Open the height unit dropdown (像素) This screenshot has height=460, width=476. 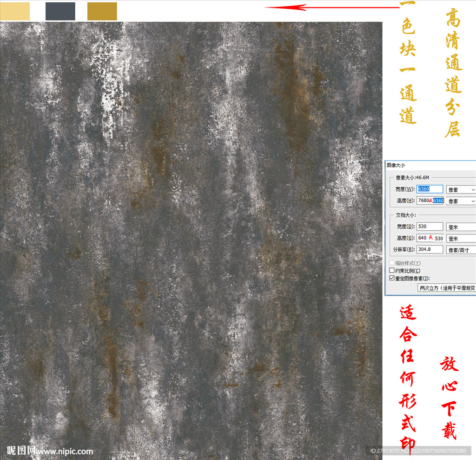click(461, 201)
